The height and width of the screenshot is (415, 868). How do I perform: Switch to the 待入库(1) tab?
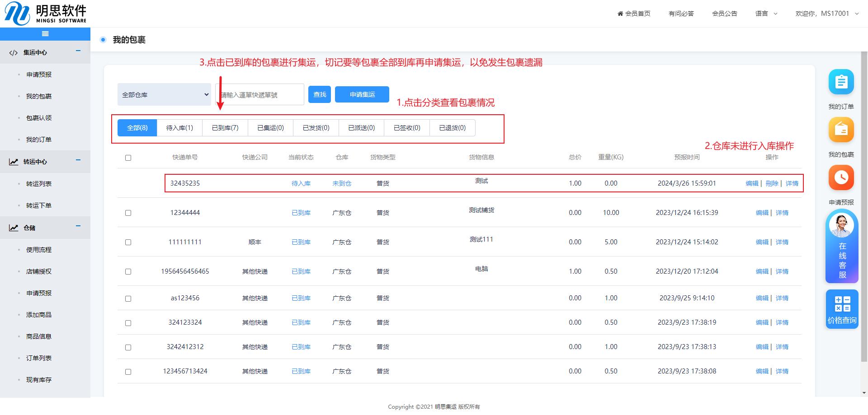click(179, 128)
